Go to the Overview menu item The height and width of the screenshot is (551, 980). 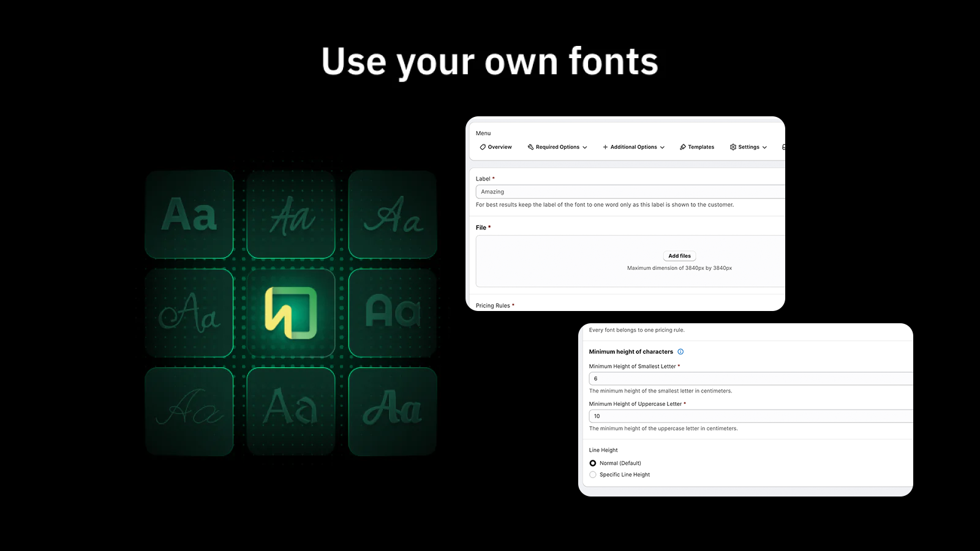pyautogui.click(x=496, y=148)
